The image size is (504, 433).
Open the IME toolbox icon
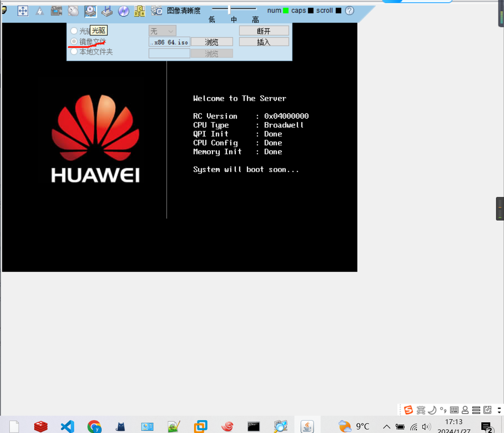488,410
